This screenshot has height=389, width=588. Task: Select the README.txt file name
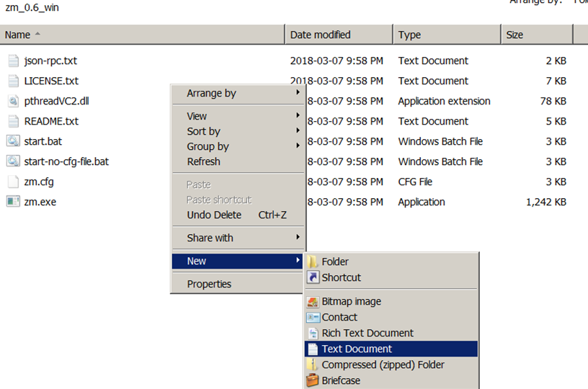51,122
